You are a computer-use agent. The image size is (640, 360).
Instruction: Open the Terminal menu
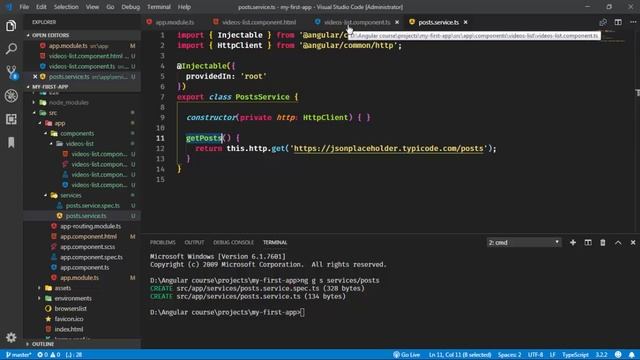(159, 7)
